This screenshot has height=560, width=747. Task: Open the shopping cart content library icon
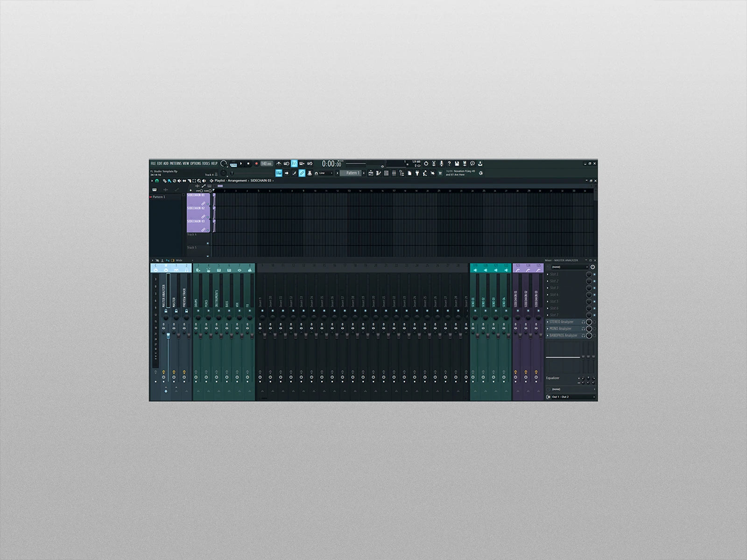click(440, 173)
